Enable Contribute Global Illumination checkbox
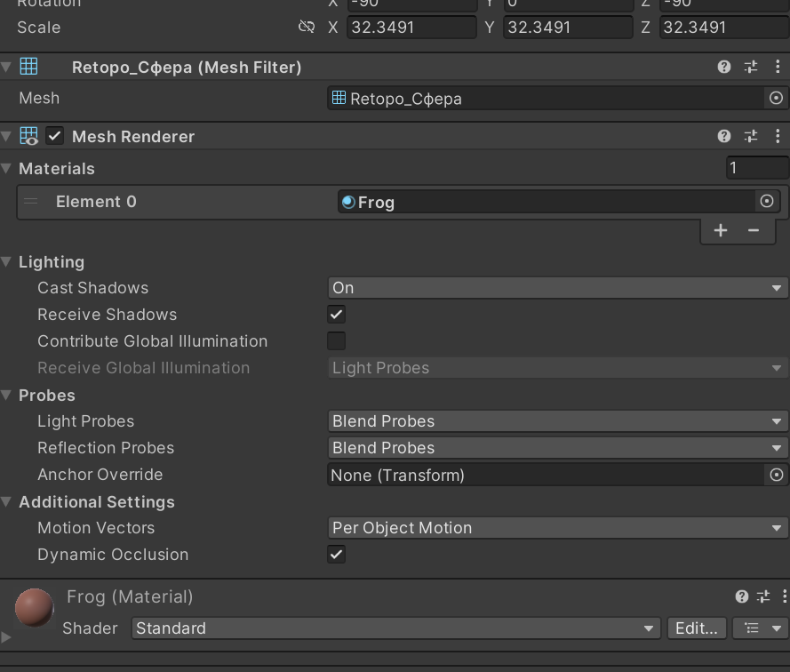The height and width of the screenshot is (672, 790). point(336,341)
